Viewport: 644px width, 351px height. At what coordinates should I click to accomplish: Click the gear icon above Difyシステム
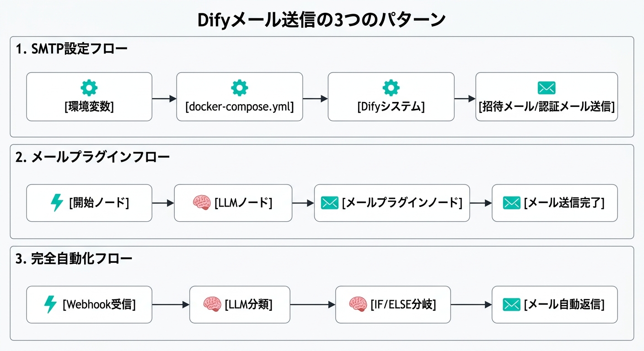click(391, 88)
